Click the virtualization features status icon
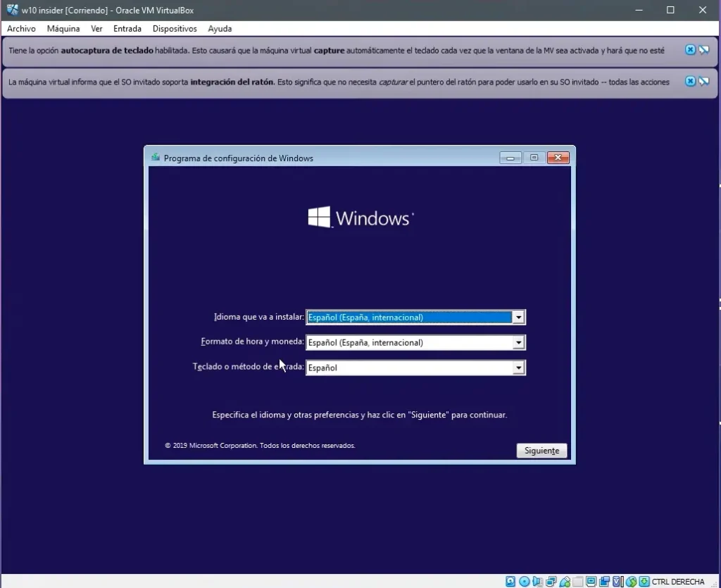The width and height of the screenshot is (721, 588). [x=617, y=582]
